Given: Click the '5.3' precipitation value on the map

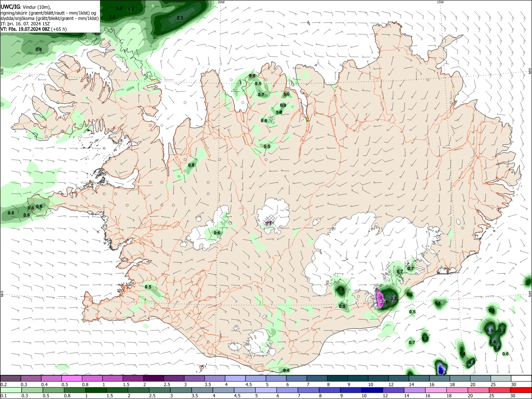Looking at the screenshot, I should click(x=490, y=330).
